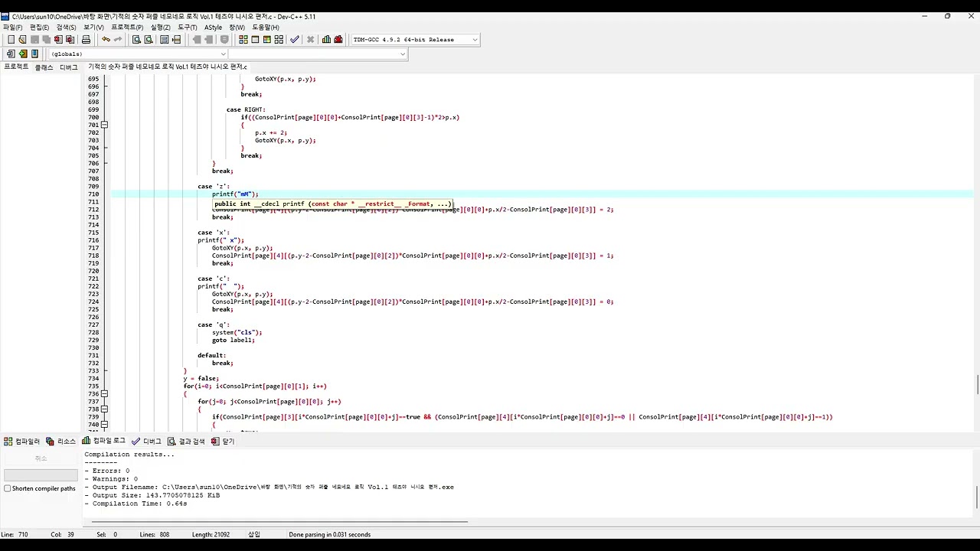Click the Delete profiling information icon

coord(338,40)
